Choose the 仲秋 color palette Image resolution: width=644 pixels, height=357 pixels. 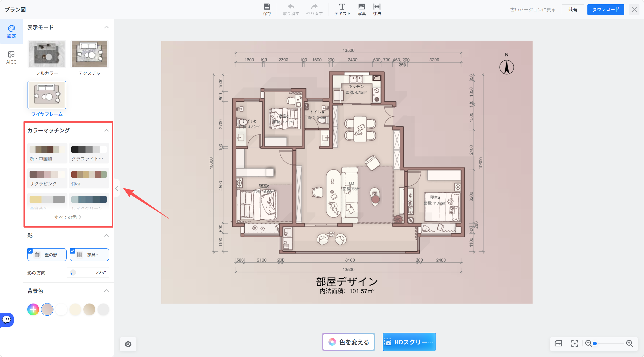coord(89,178)
